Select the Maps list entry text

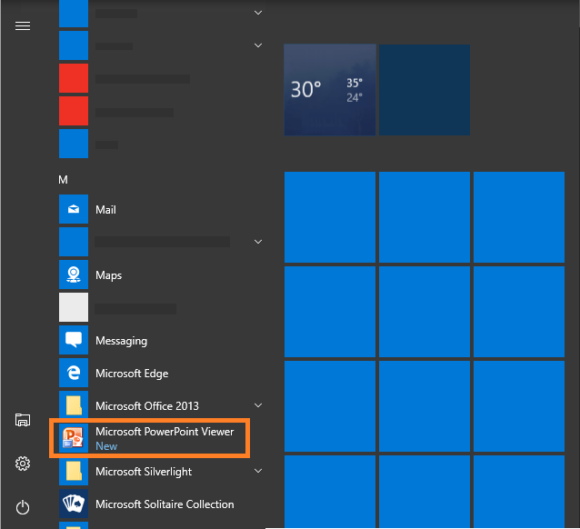pos(109,275)
